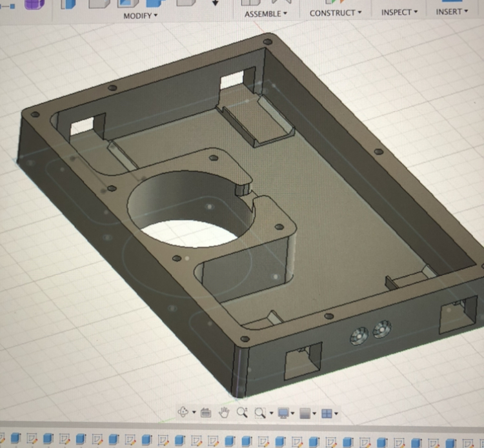484x448 pixels.
Task: Open the CONSTRUCT menu
Action: [x=336, y=13]
